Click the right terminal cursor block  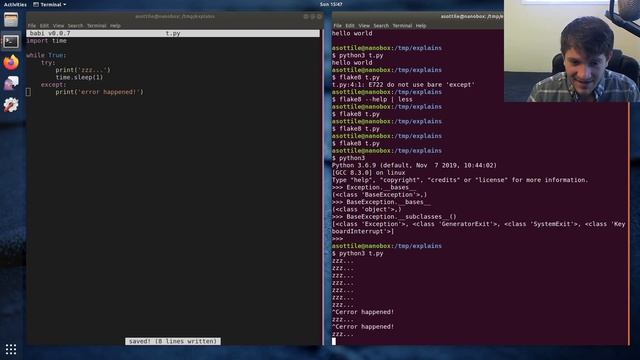pyautogui.click(x=334, y=341)
